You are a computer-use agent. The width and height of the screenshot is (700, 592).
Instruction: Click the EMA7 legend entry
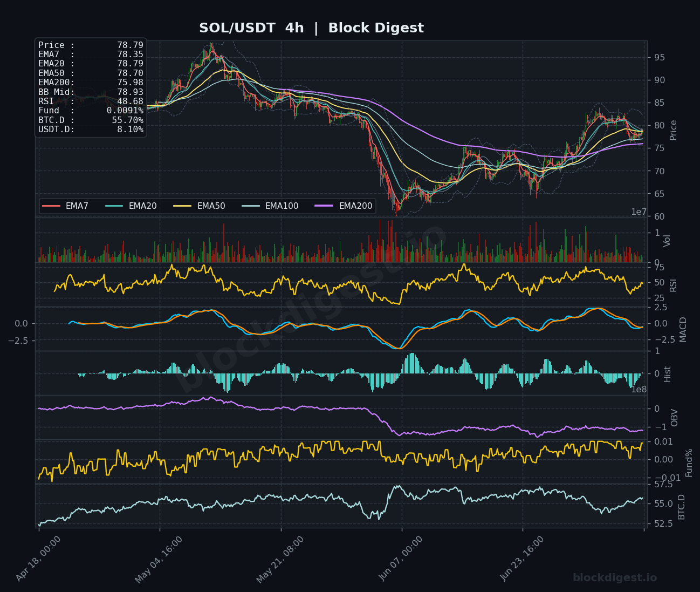click(x=65, y=206)
